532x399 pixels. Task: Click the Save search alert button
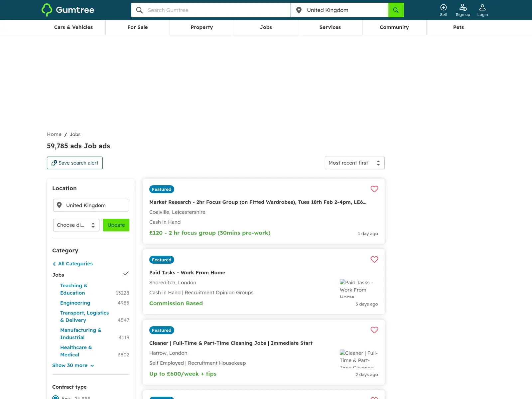click(x=75, y=163)
